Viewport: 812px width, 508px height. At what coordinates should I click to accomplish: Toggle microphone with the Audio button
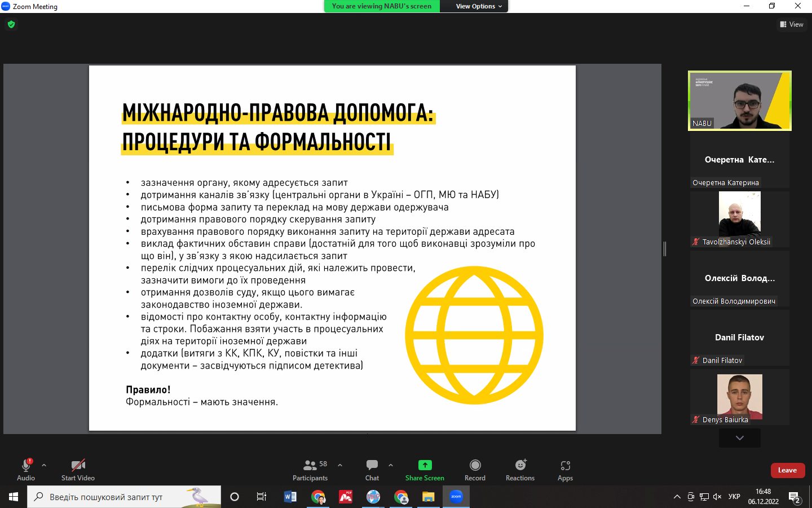coord(26,466)
